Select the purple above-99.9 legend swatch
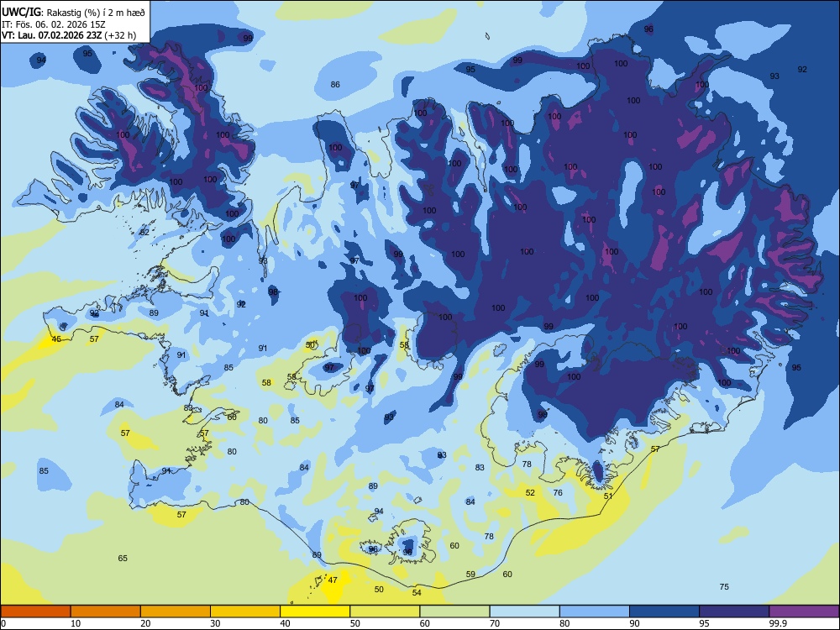 coord(804,612)
